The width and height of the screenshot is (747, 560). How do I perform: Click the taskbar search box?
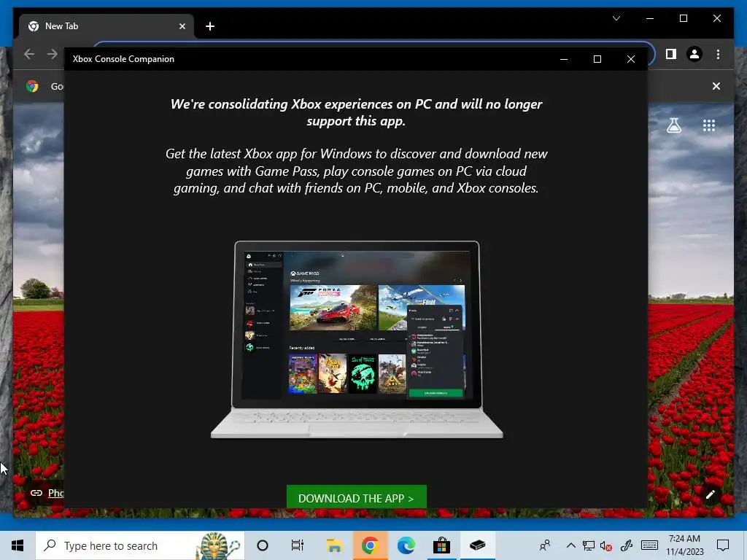(x=140, y=545)
